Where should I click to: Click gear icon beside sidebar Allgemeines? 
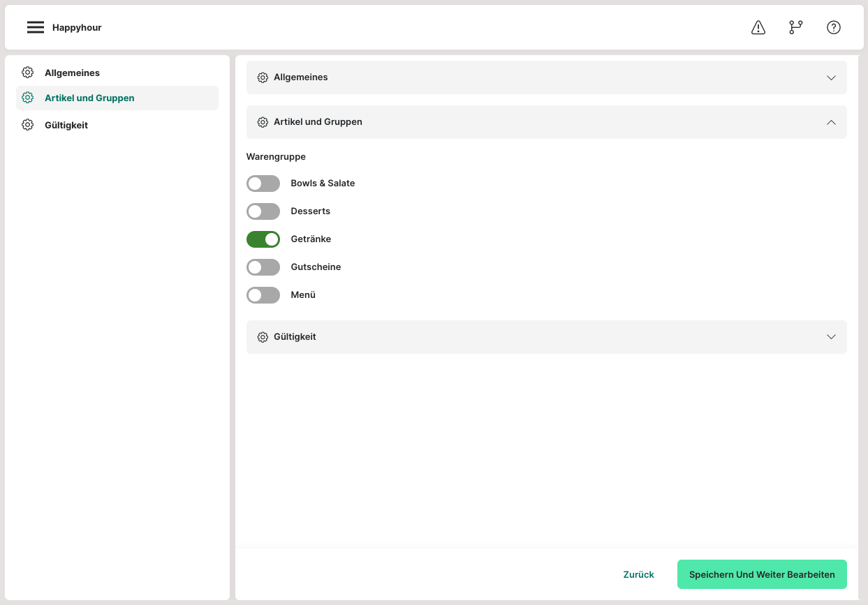point(28,73)
